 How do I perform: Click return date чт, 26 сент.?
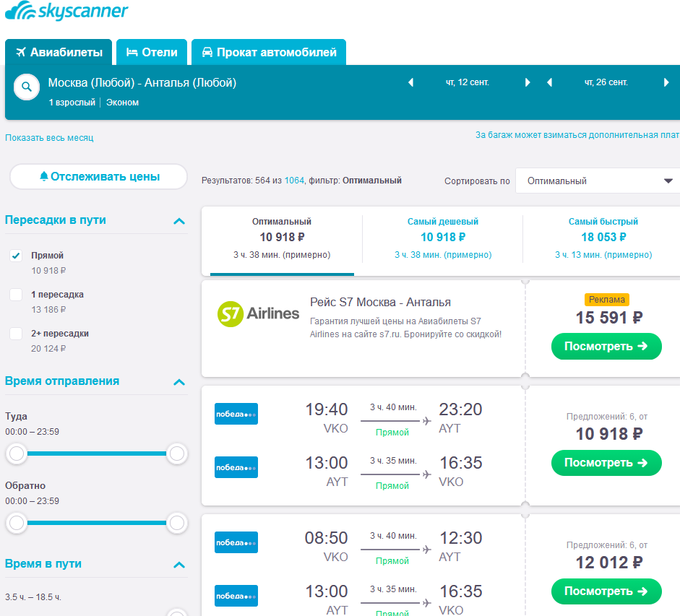click(606, 82)
